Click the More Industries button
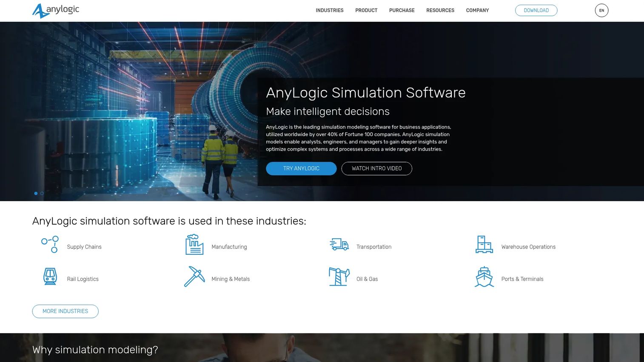 click(x=65, y=311)
